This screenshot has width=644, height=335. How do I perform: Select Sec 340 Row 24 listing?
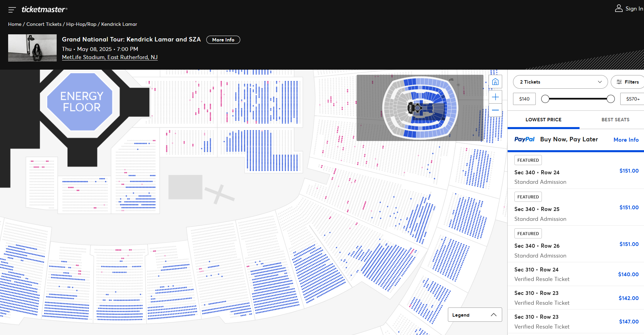tap(576, 171)
